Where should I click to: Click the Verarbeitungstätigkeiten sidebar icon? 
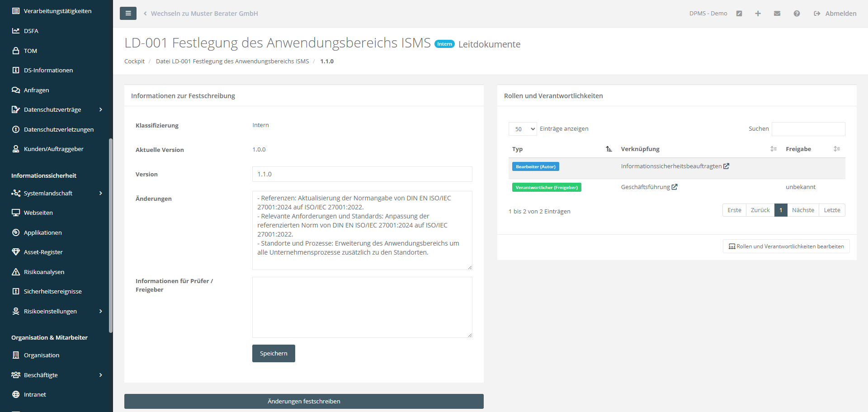tap(16, 11)
